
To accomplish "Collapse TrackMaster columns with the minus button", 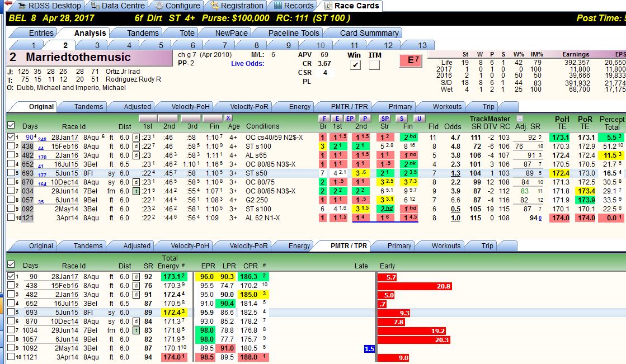I will pyautogui.click(x=519, y=119).
